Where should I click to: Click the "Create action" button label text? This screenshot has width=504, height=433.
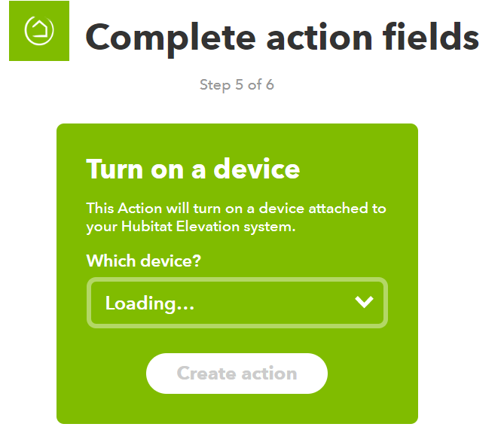237,374
